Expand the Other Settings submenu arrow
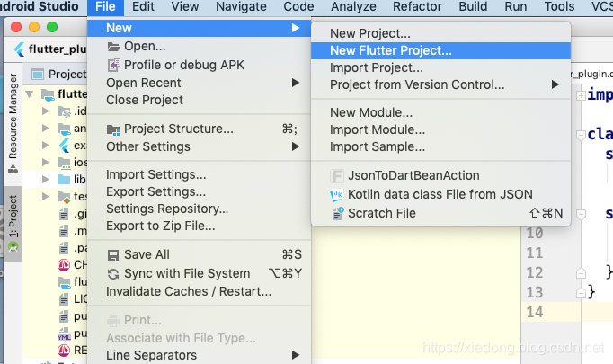The image size is (613, 364). 296,146
